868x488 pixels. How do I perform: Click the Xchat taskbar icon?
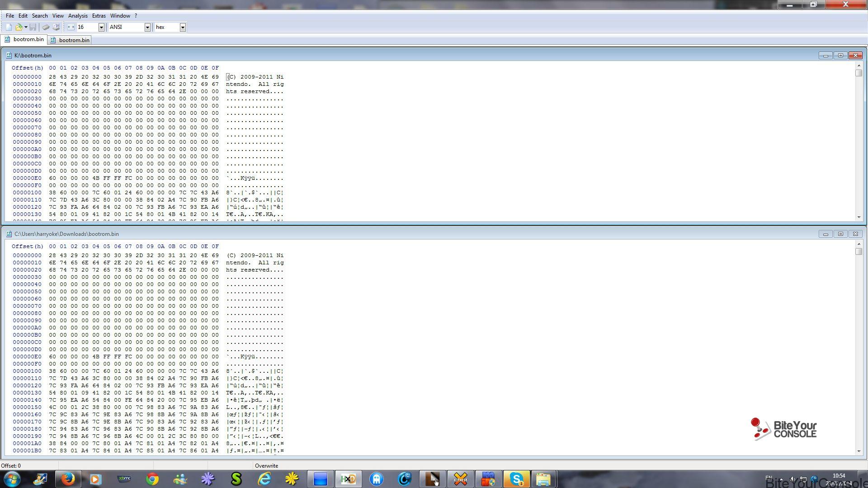click(461, 479)
